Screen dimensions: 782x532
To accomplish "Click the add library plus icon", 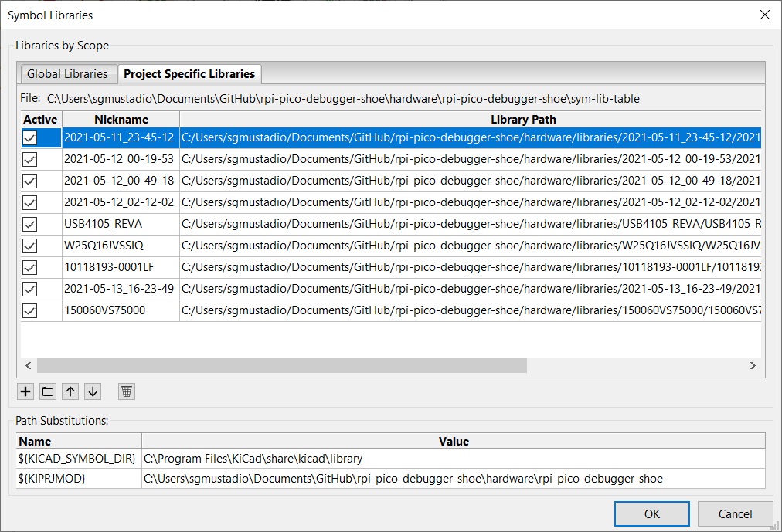I will (25, 391).
